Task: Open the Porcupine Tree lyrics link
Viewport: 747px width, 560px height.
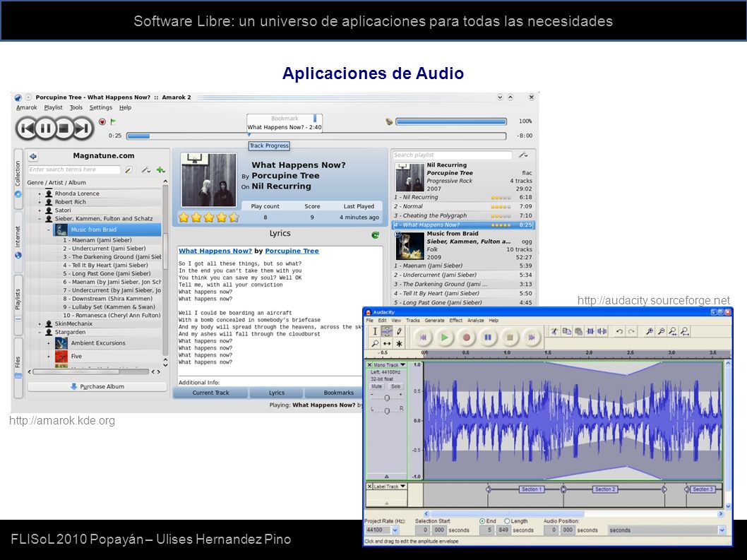Action: tap(292, 251)
